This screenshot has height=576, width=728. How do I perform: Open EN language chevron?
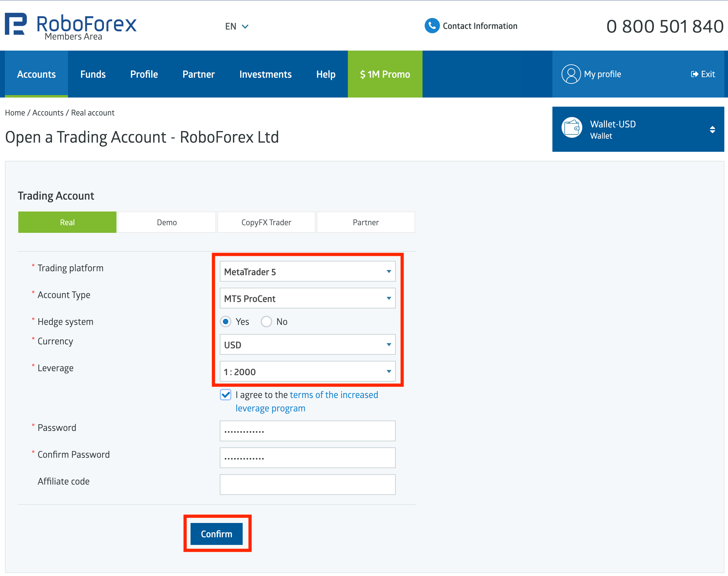[x=245, y=26]
